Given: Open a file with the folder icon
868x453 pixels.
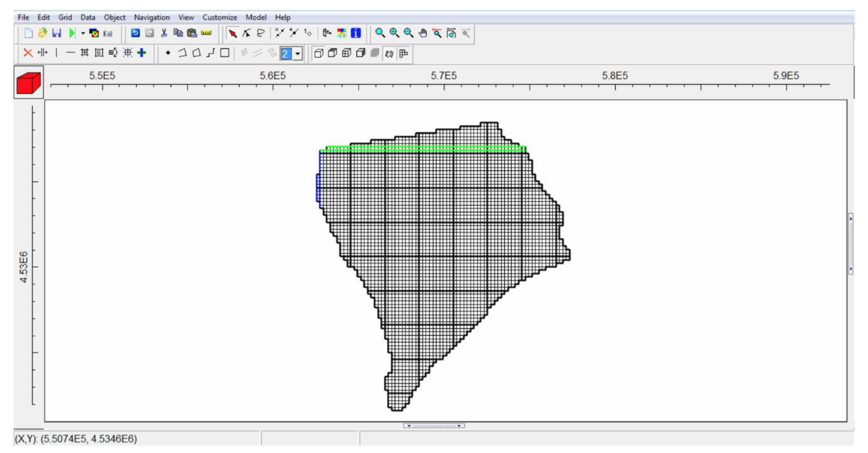Looking at the screenshot, I should [x=42, y=33].
